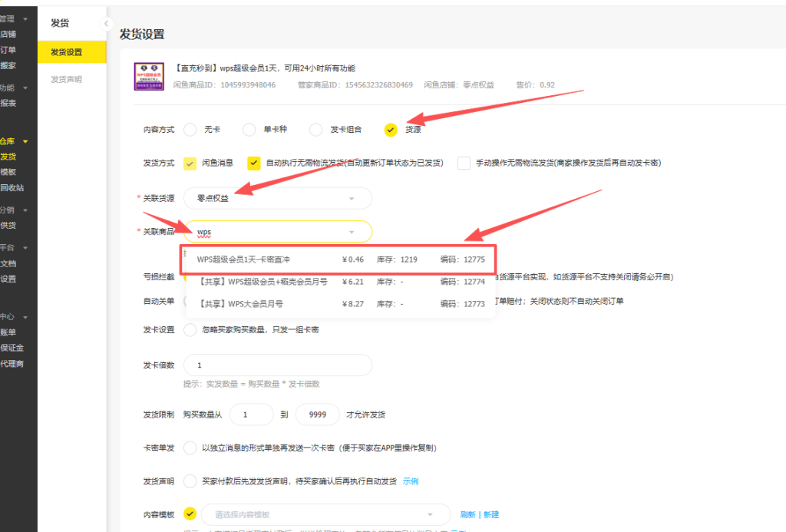The width and height of the screenshot is (786, 532).
Task: Click the 发卡倍数 input field
Action: 277,365
